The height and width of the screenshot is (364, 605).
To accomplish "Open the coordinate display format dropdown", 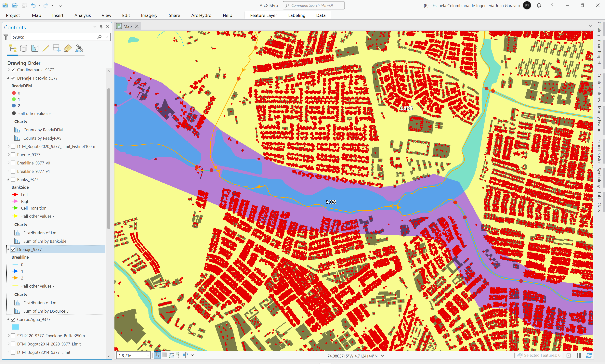I will coord(382,356).
